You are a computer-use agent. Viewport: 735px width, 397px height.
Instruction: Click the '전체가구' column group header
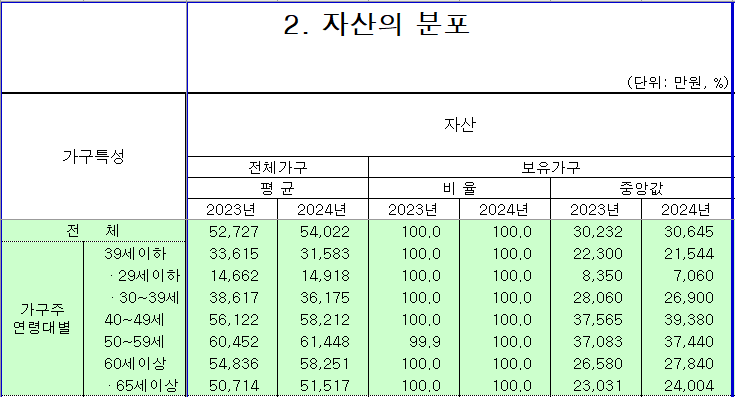coord(278,167)
